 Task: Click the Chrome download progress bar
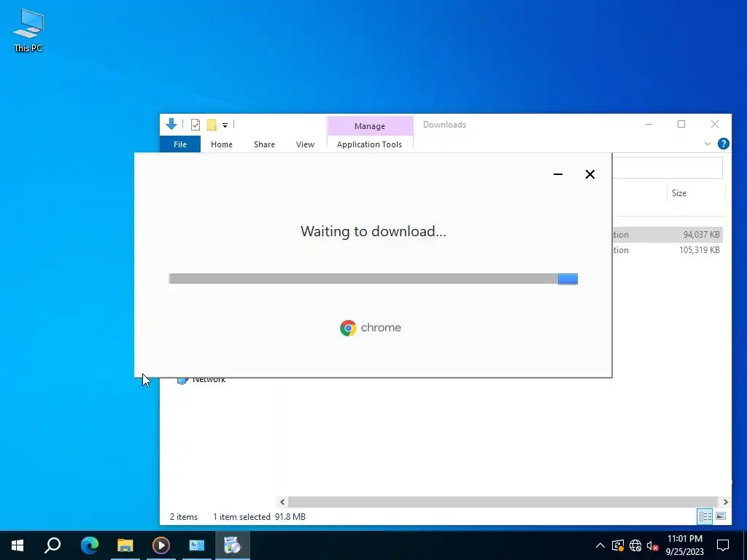(x=373, y=279)
